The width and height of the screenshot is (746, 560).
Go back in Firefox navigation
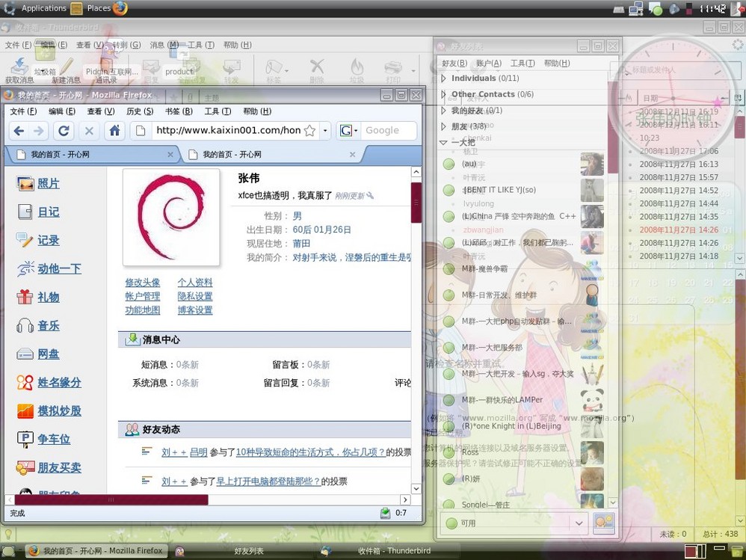[x=19, y=130]
